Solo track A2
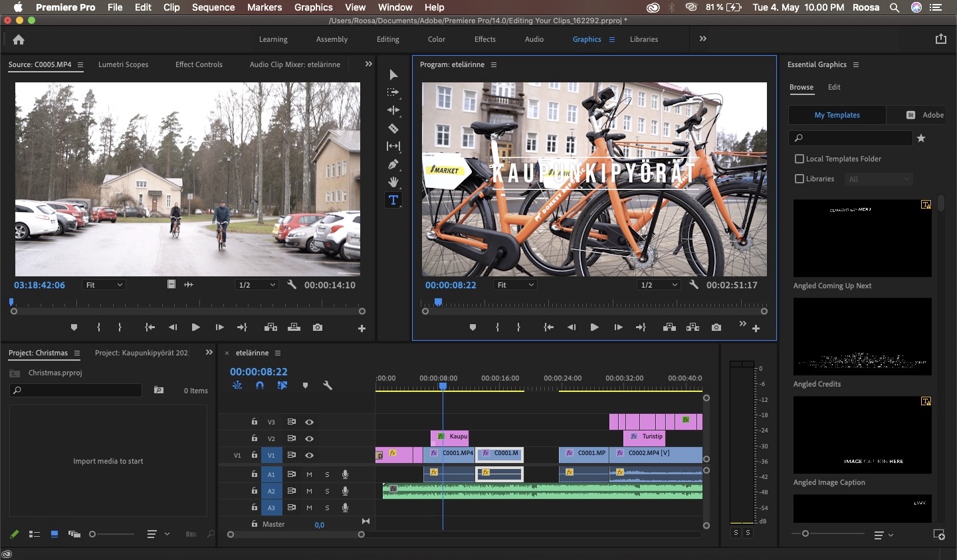 [327, 491]
